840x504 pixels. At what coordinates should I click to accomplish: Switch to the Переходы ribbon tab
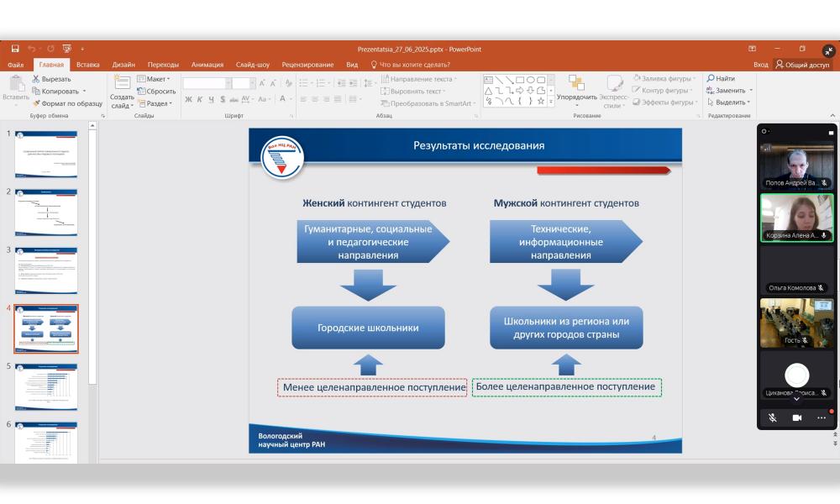coord(164,65)
